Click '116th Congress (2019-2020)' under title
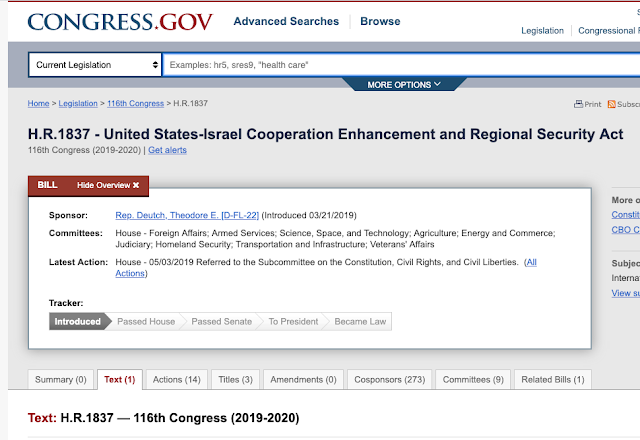Image resolution: width=640 pixels, height=440 pixels. click(84, 150)
